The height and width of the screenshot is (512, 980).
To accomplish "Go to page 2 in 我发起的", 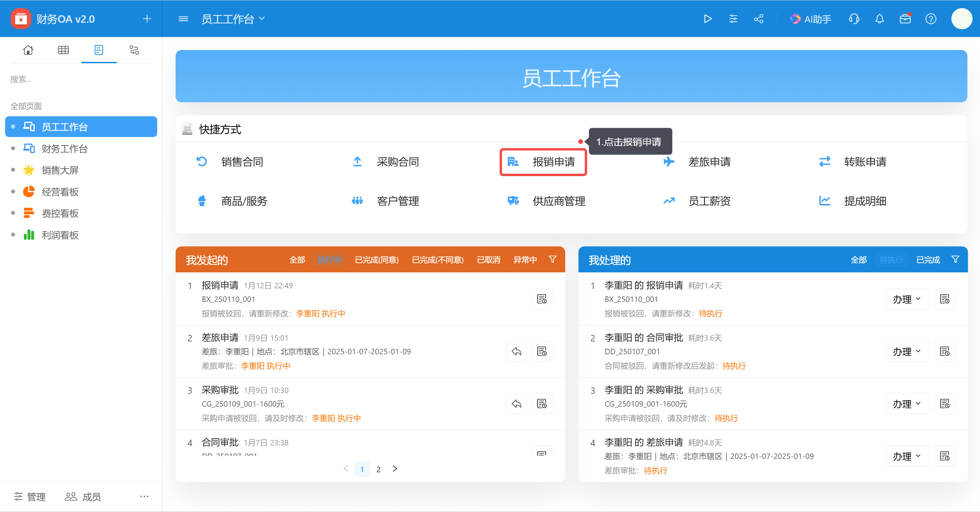I will [x=378, y=470].
